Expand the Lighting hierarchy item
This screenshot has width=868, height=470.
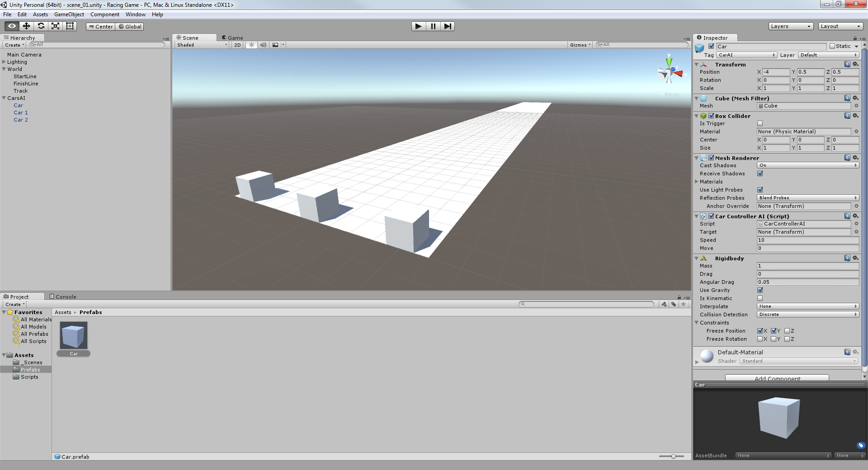coord(4,62)
